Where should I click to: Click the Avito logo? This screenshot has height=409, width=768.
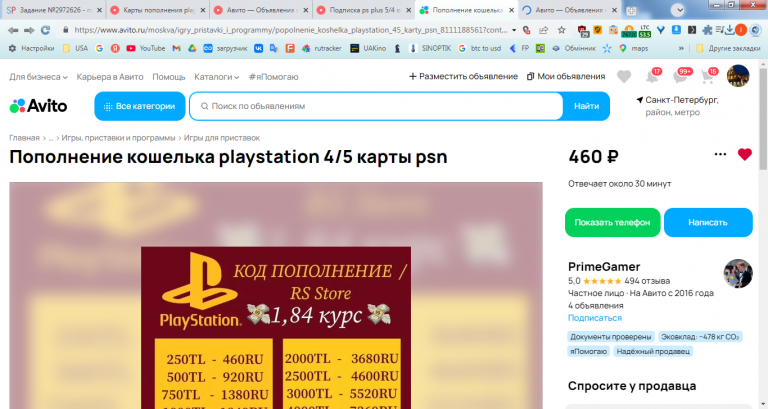[38, 106]
